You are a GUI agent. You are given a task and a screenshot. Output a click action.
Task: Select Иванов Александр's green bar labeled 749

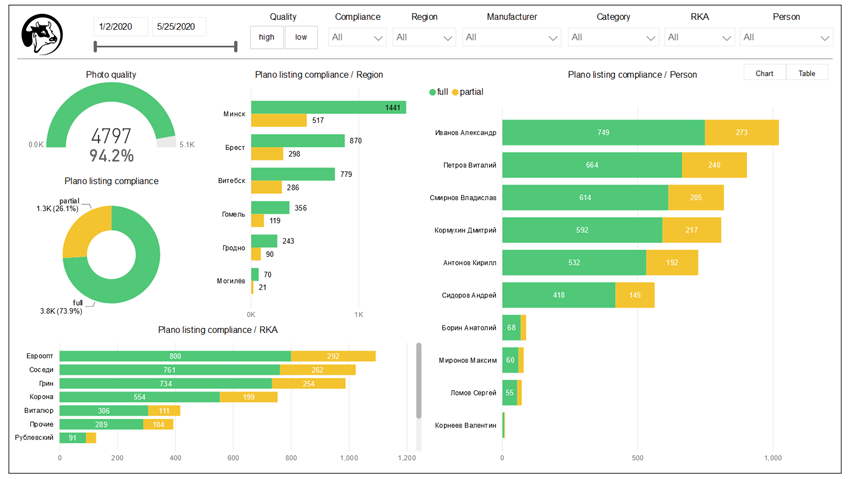(603, 133)
